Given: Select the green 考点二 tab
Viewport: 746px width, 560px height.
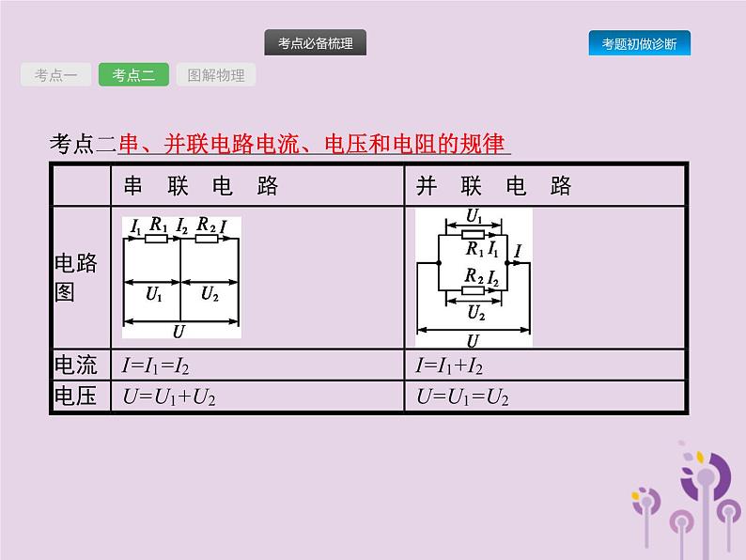Looking at the screenshot, I should click(133, 75).
